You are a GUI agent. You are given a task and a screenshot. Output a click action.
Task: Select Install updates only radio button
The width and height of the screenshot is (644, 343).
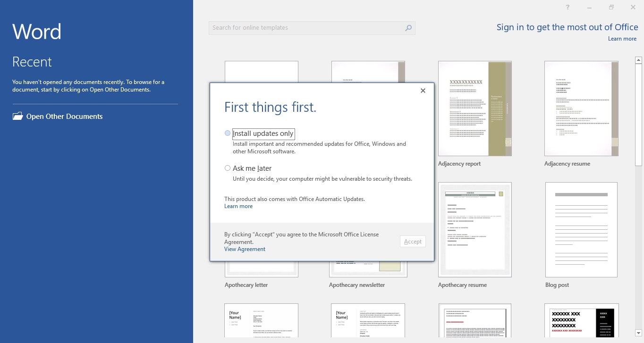(228, 134)
